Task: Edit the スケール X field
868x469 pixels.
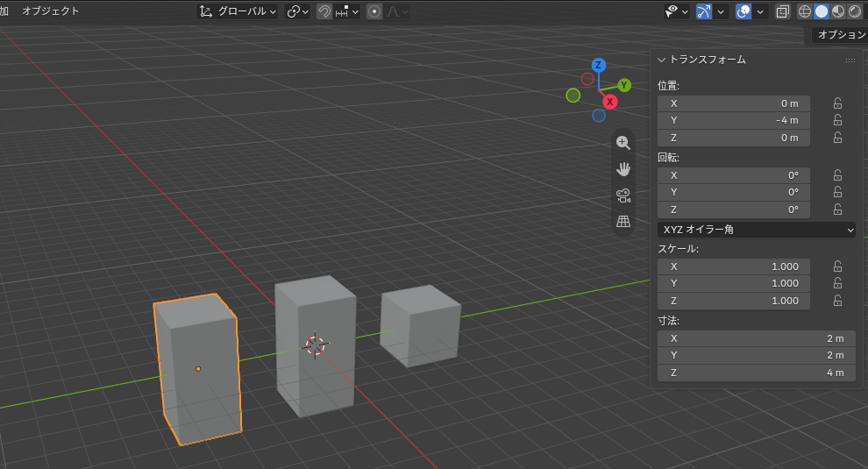Action: 734,266
